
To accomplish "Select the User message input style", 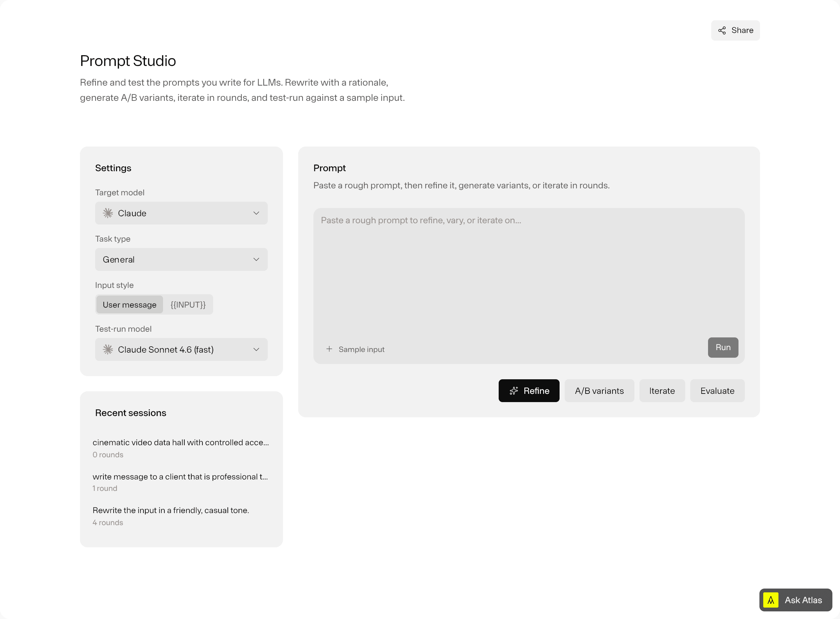I will click(129, 305).
